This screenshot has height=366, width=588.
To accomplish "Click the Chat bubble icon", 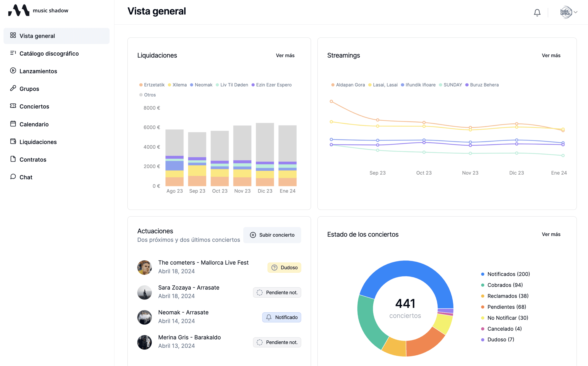I will 13,177.
